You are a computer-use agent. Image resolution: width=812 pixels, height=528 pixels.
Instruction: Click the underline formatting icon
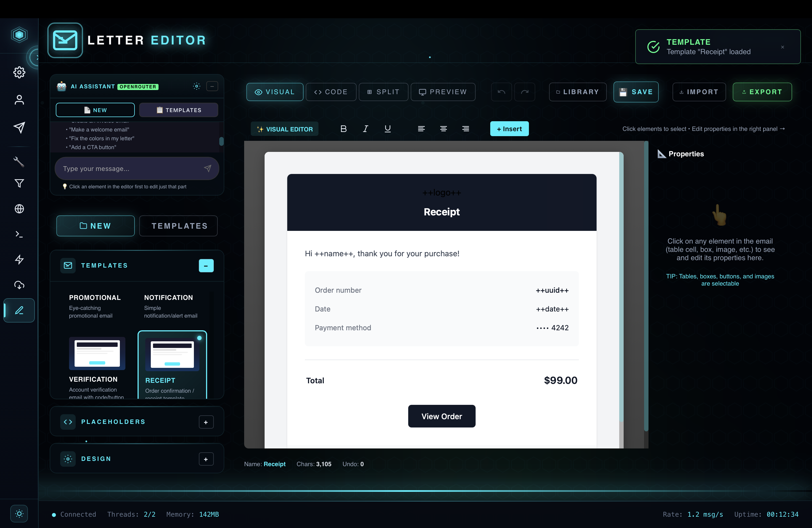(x=387, y=129)
